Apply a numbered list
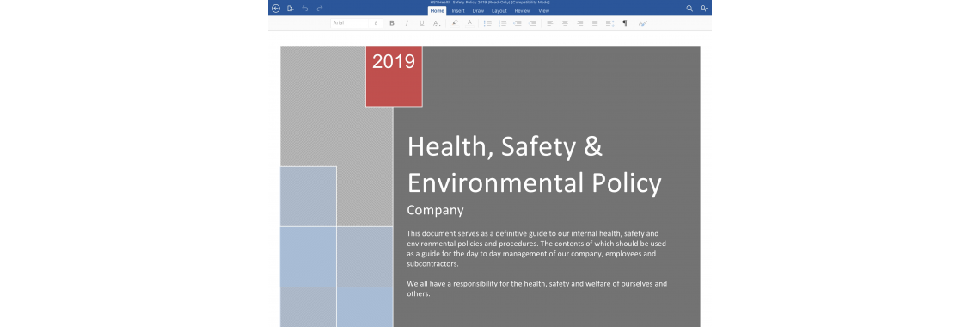The height and width of the screenshot is (327, 980). pos(503,23)
